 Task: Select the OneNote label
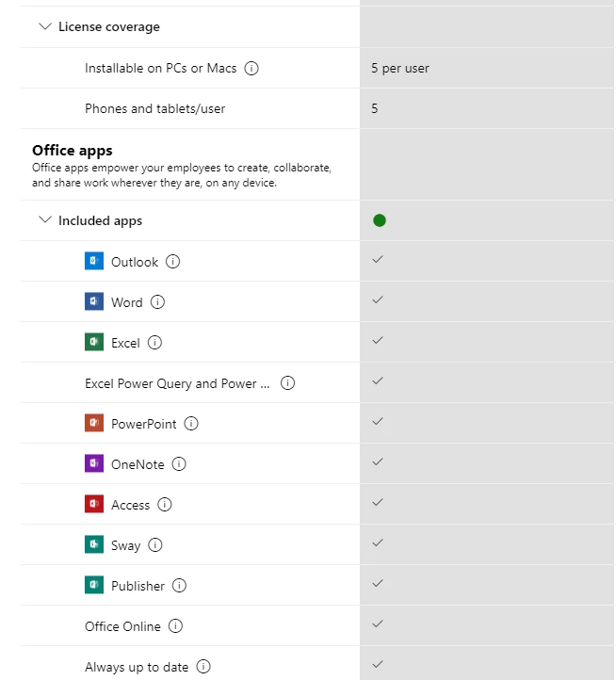pyautogui.click(x=138, y=464)
